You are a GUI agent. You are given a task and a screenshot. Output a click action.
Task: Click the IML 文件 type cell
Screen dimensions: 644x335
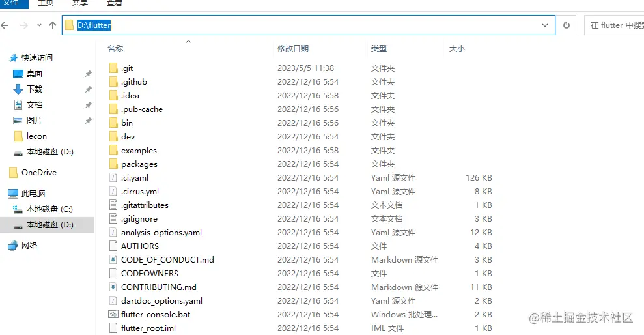tap(387, 328)
